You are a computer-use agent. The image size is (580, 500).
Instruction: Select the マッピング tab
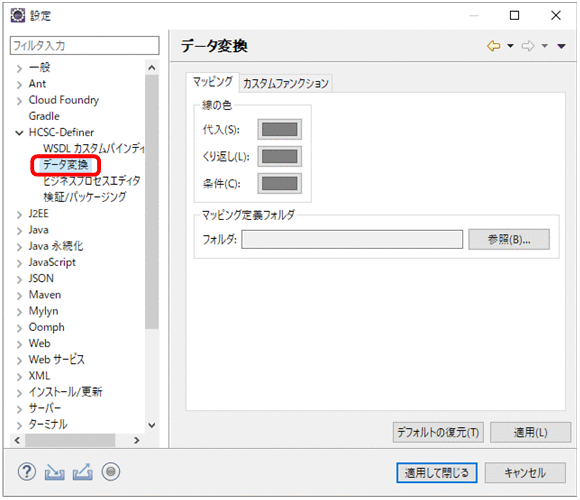[213, 82]
